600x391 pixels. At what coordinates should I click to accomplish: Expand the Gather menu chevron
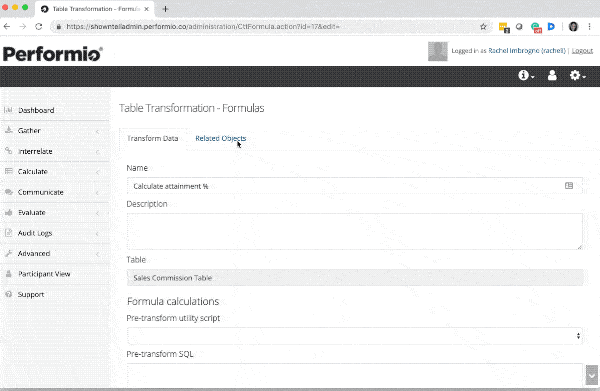[98, 131]
